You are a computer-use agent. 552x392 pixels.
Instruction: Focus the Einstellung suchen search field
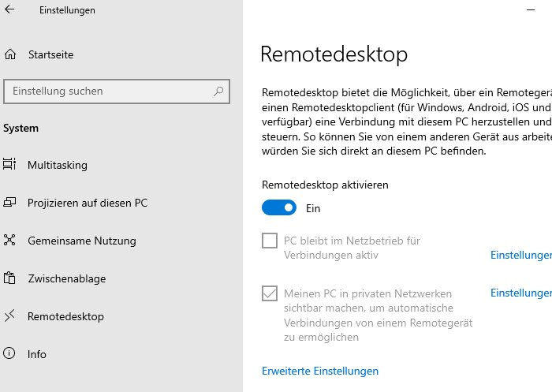(x=117, y=91)
